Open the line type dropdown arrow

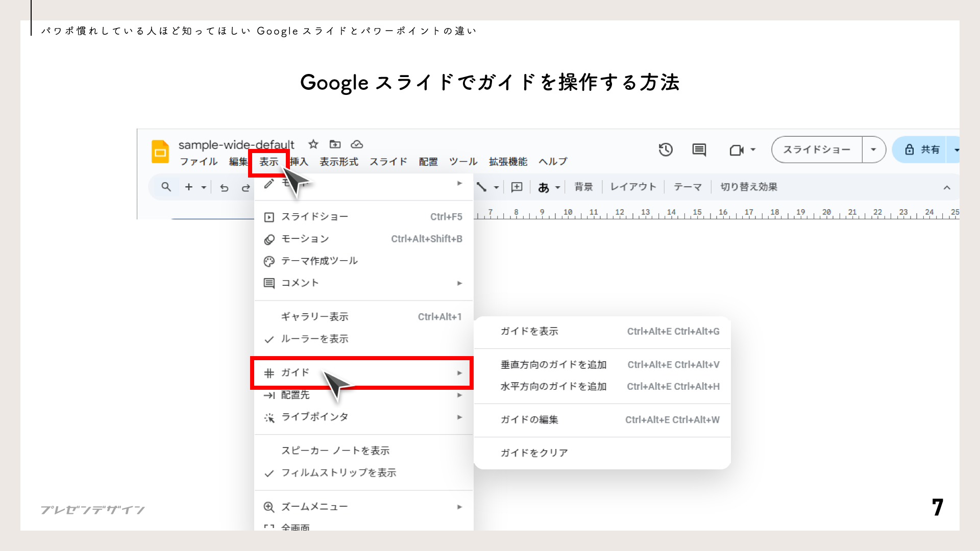pos(496,187)
